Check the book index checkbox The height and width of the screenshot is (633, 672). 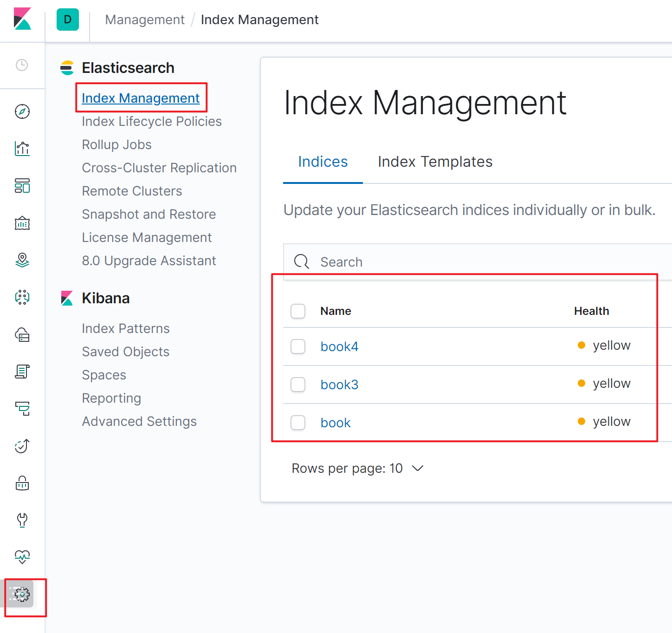tap(298, 423)
